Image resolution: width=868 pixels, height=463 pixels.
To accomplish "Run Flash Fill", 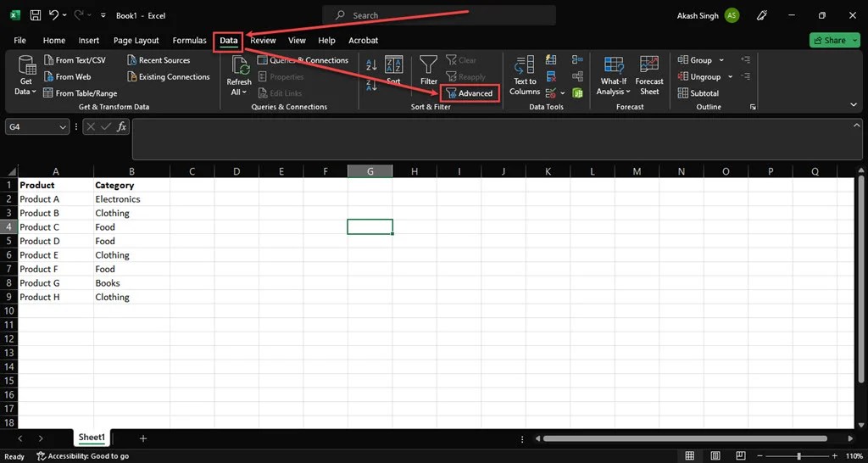I will tap(551, 59).
